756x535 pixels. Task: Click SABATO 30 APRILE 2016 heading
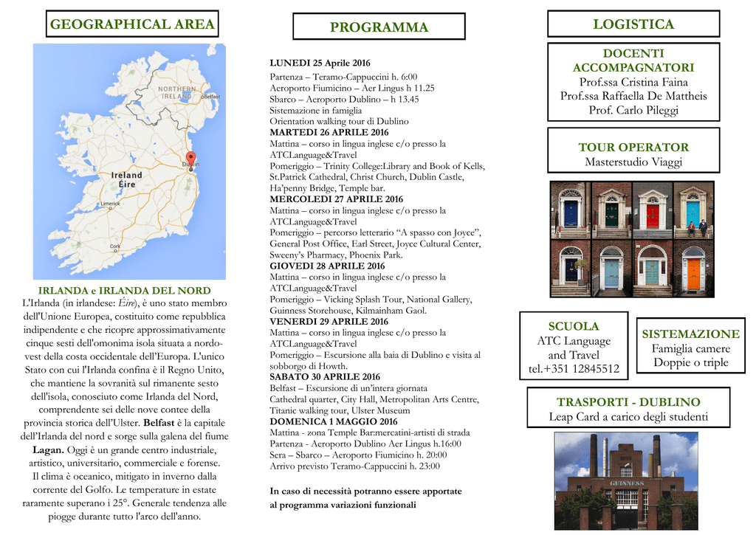(x=325, y=376)
